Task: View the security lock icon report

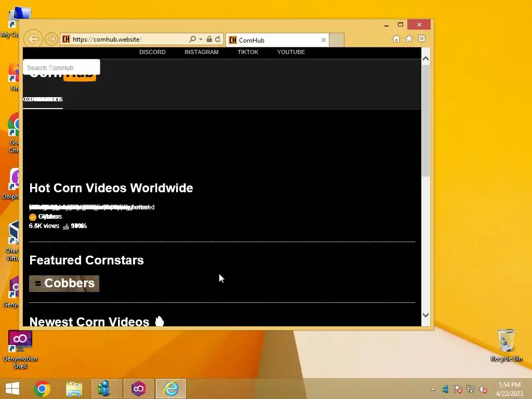Action: point(209,39)
